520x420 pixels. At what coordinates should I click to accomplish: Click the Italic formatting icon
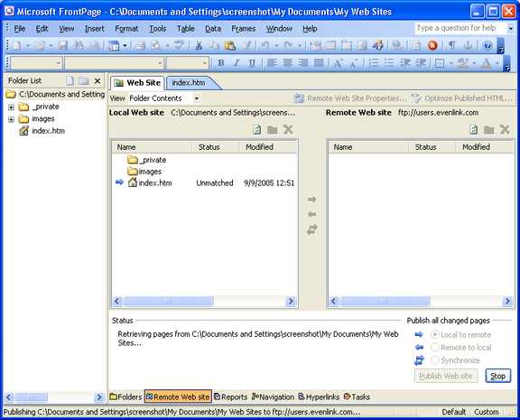tap(237, 62)
